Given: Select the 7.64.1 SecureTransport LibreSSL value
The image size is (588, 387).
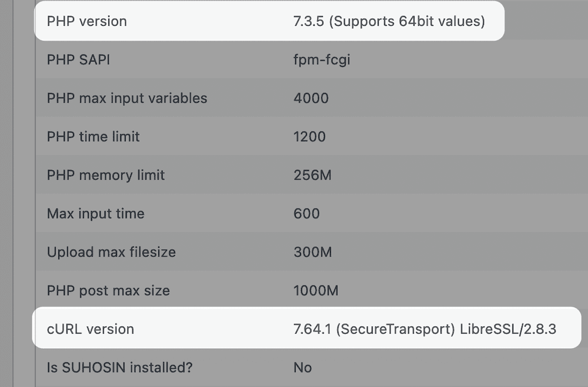Looking at the screenshot, I should (425, 329).
